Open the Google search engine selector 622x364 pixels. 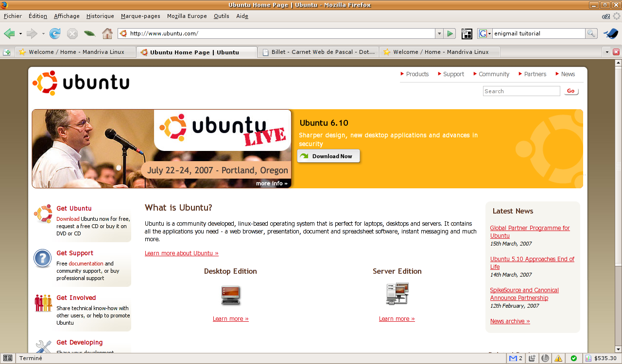(484, 33)
